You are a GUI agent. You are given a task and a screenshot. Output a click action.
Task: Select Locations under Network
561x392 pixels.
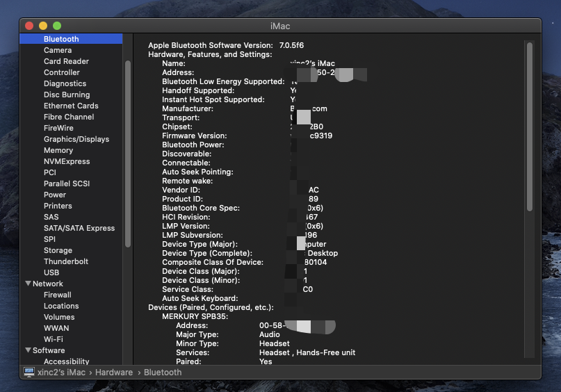61,306
